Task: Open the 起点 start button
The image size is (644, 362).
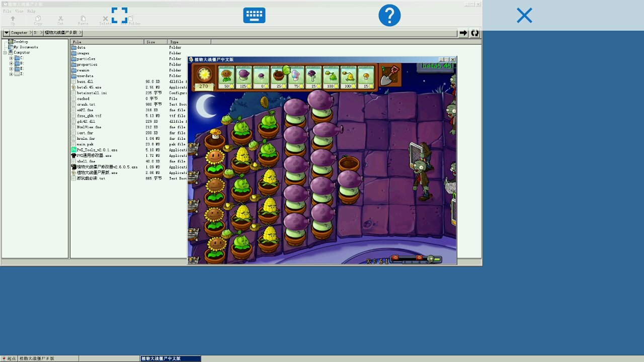Action: pos(9,358)
